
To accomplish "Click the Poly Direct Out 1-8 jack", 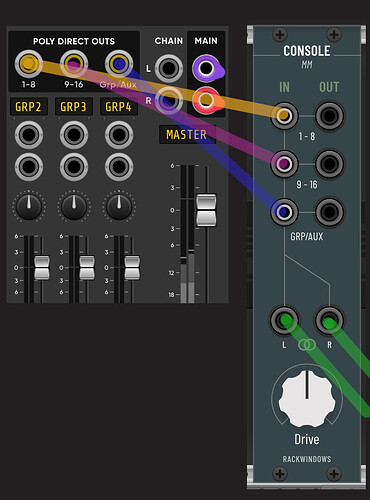I will click(29, 64).
